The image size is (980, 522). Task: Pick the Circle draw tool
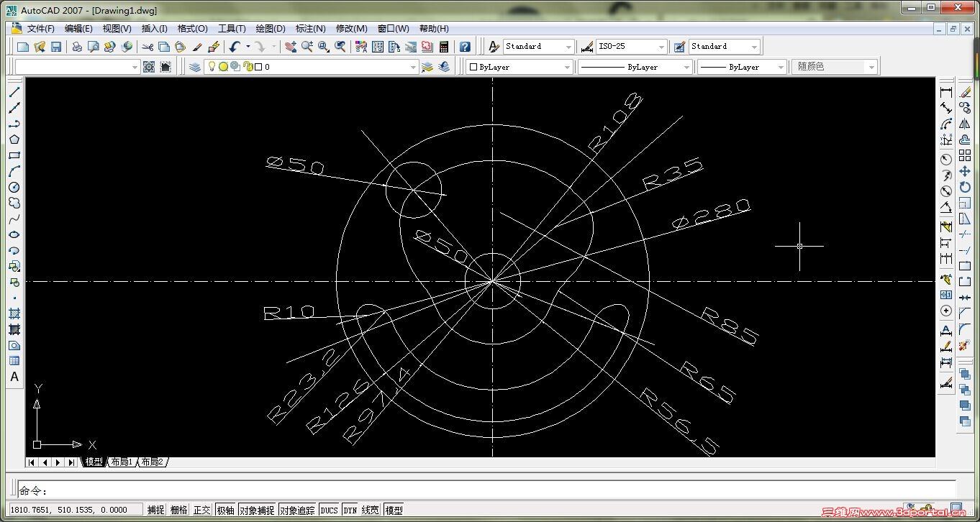[14, 187]
